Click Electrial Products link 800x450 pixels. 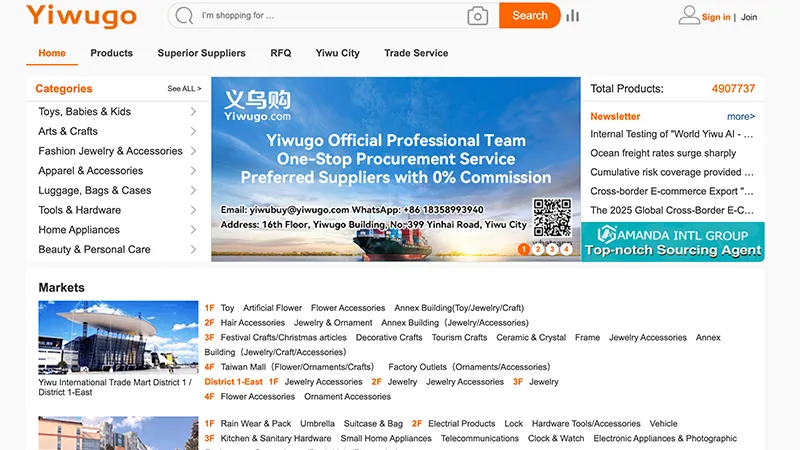(x=462, y=423)
